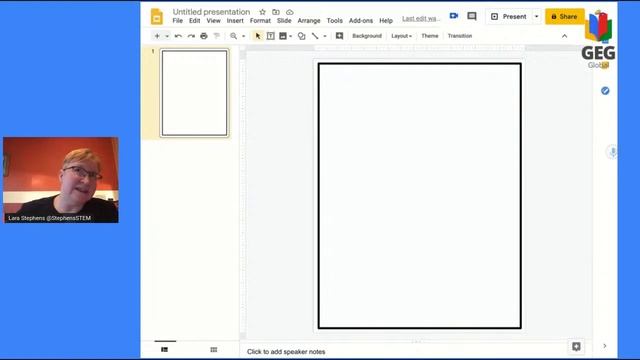Select the paint format tool
Viewport: 640px width, 360px height.
coord(217,36)
